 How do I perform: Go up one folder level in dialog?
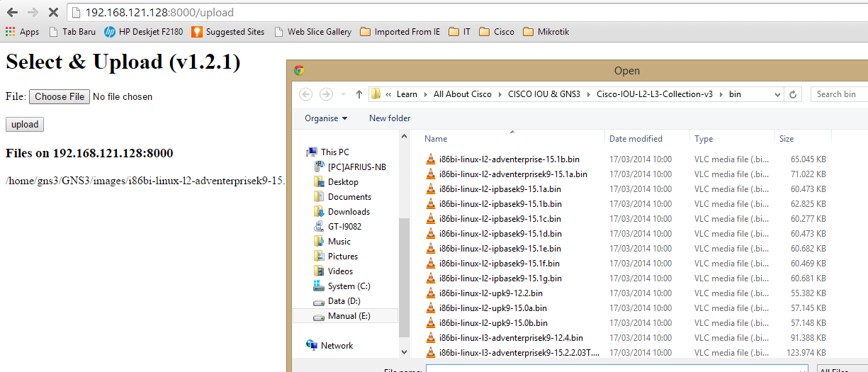click(x=359, y=94)
